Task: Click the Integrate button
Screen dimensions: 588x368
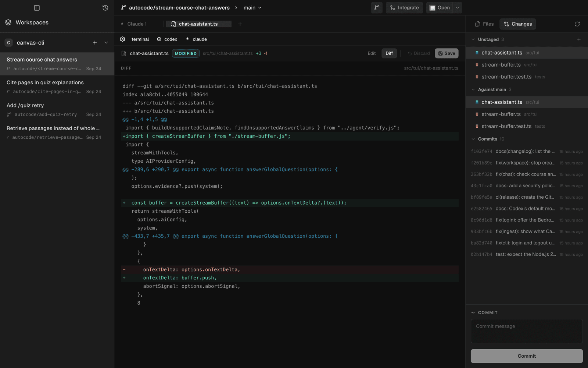Action: (404, 8)
